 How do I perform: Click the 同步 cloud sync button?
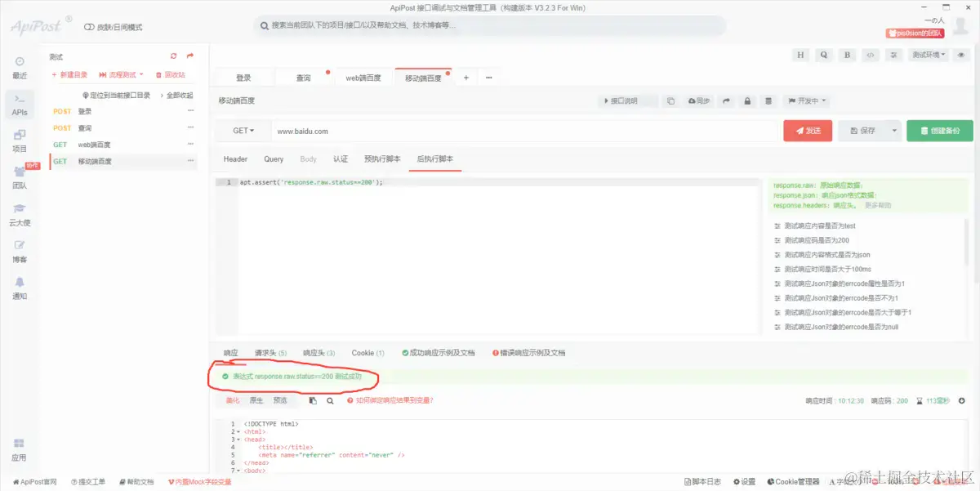pyautogui.click(x=699, y=101)
